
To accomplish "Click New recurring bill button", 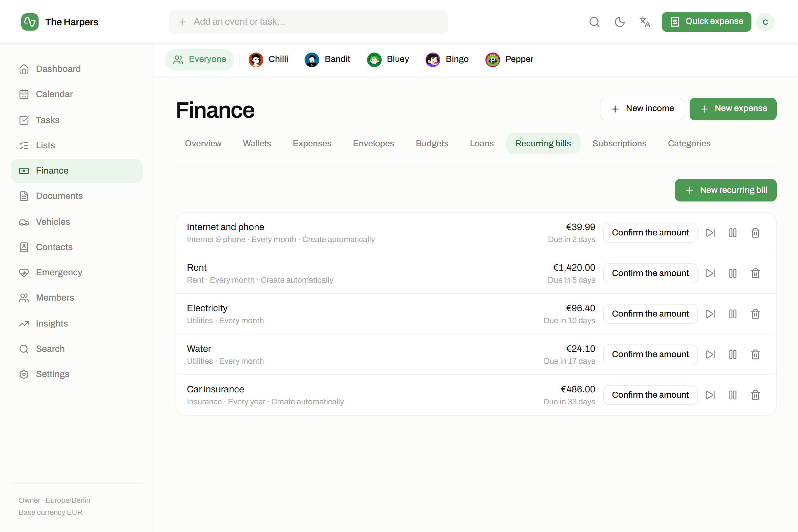I will 726,190.
